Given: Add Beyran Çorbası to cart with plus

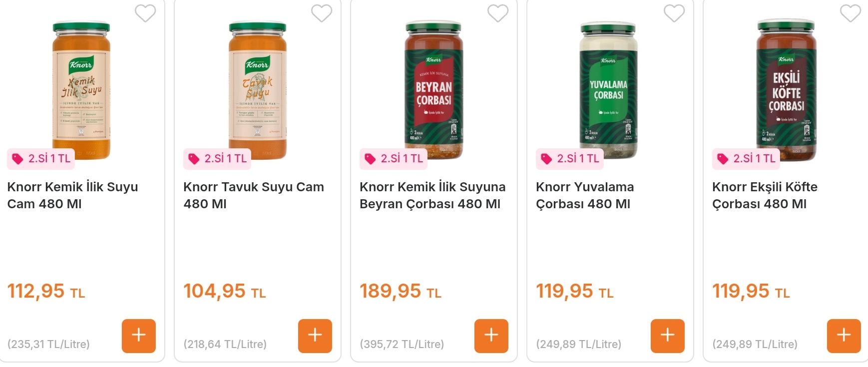Looking at the screenshot, I should (x=491, y=336).
